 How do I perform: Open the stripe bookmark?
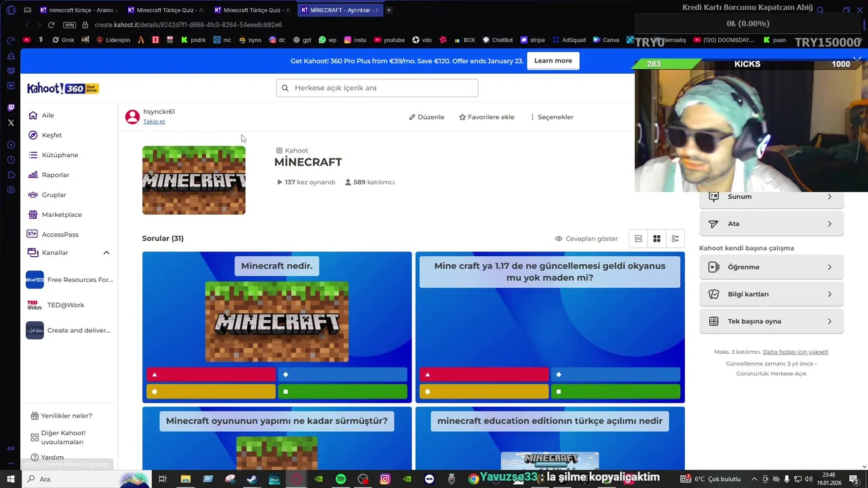point(532,40)
